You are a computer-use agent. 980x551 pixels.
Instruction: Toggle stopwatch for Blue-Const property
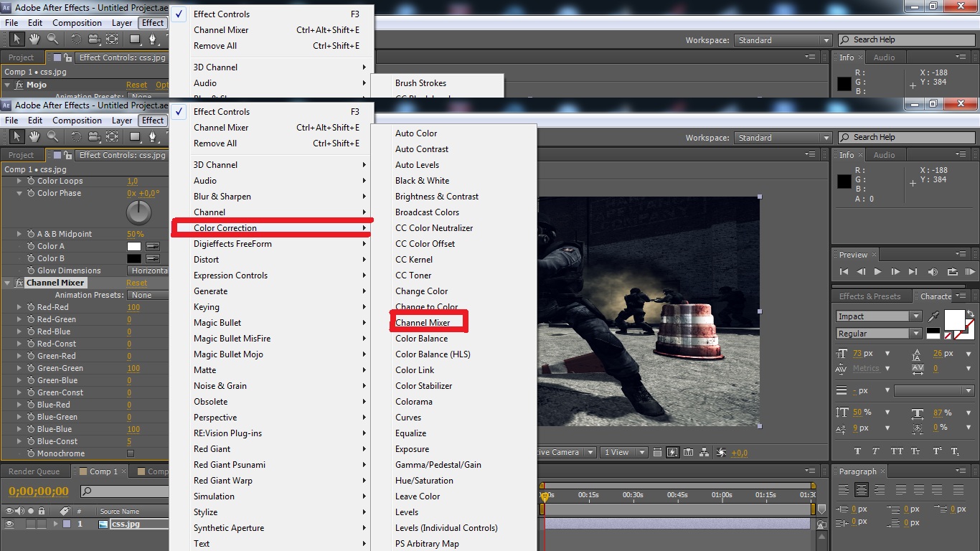tap(31, 441)
